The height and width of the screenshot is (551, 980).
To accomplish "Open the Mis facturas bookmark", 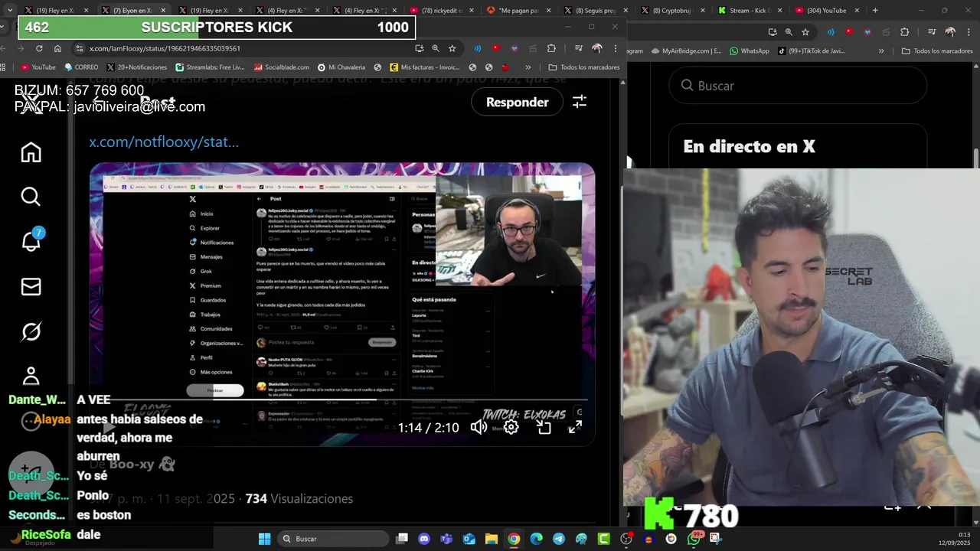I will tap(425, 67).
